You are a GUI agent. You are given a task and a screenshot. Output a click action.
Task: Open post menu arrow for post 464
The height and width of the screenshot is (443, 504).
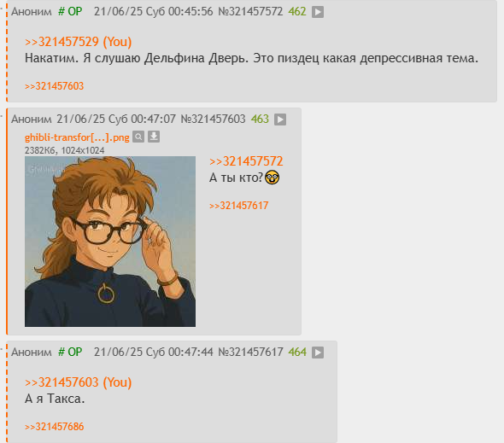(318, 353)
